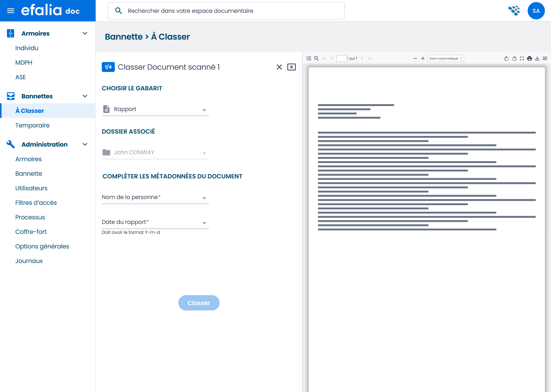Collapse the Bannettes section chevron
551x392 pixels.
point(85,96)
